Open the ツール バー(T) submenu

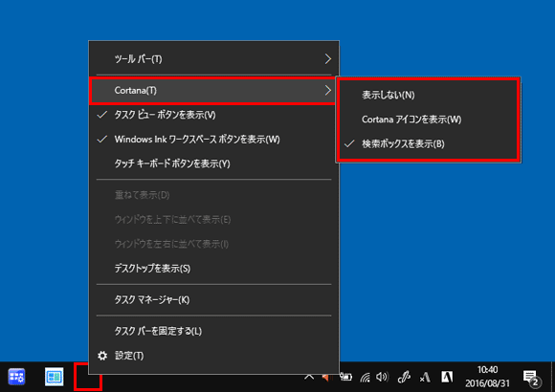pos(213,59)
